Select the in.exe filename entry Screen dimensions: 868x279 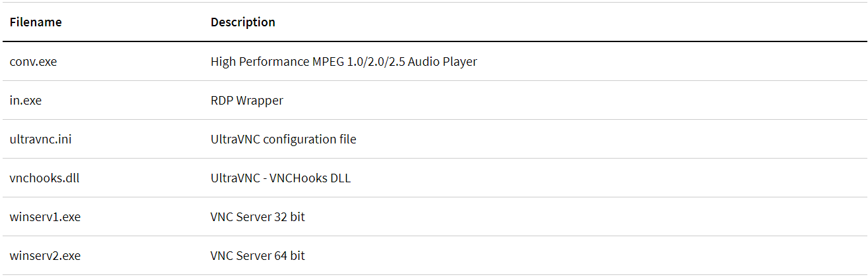[x=26, y=101]
